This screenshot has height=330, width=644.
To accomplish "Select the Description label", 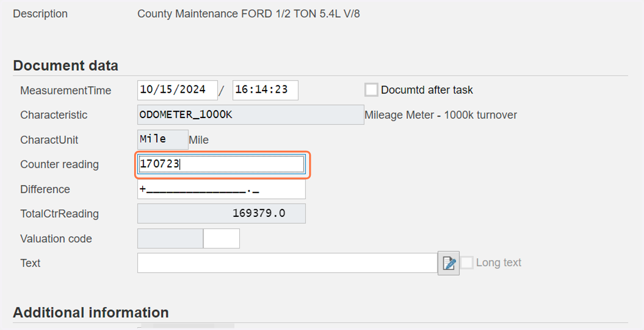I will pos(40,14).
